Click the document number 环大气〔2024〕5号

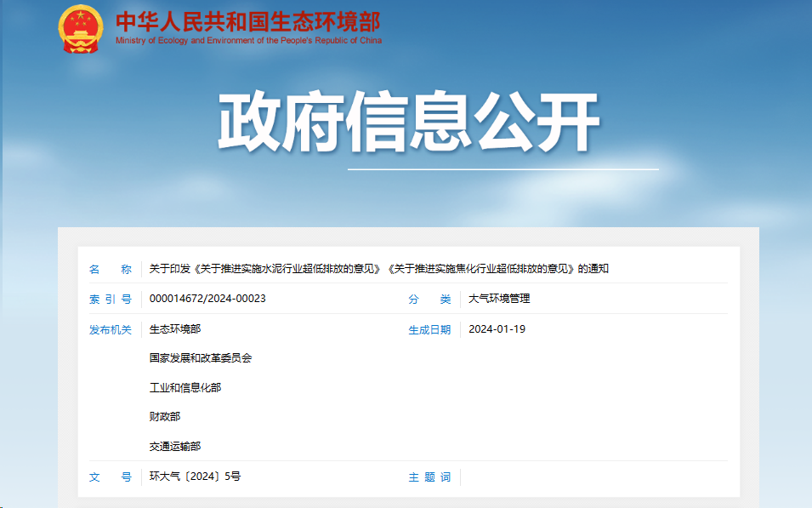(195, 477)
